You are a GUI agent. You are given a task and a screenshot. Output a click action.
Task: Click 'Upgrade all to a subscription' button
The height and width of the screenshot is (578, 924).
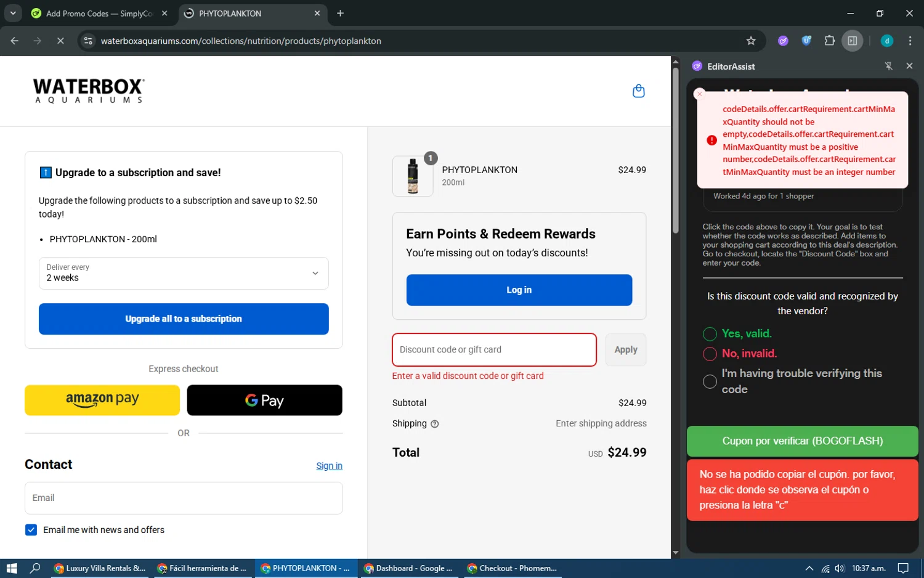coord(184,319)
